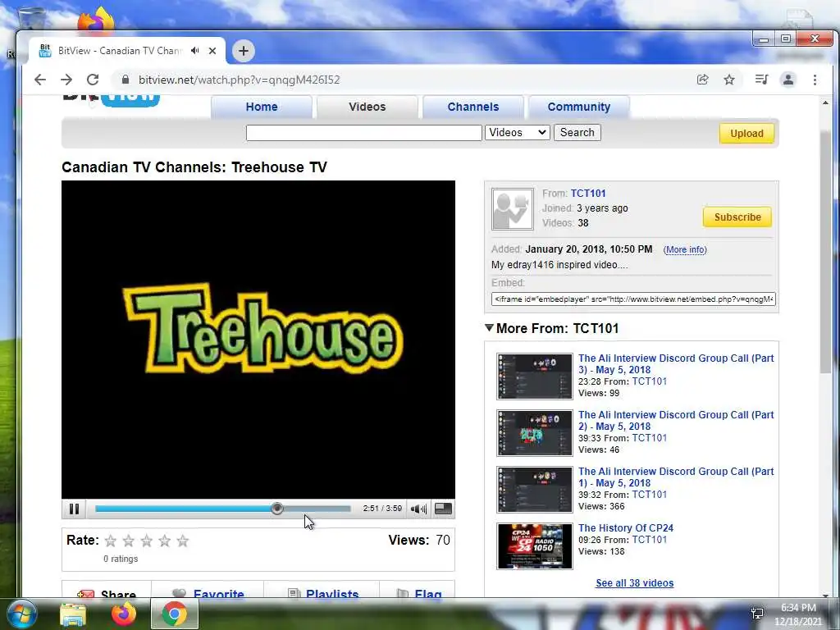The height and width of the screenshot is (630, 840).
Task: Close the BitView browser tab
Action: click(212, 51)
